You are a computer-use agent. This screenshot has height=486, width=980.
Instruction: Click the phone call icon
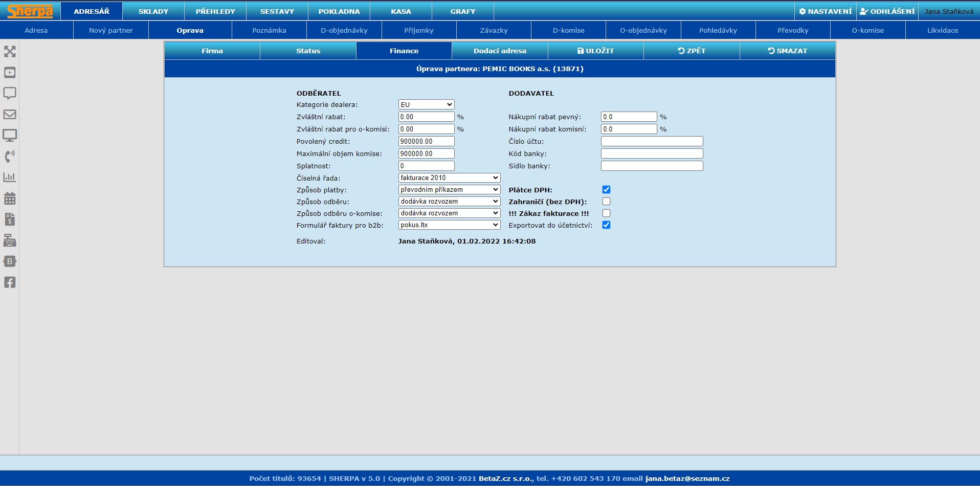click(x=10, y=157)
